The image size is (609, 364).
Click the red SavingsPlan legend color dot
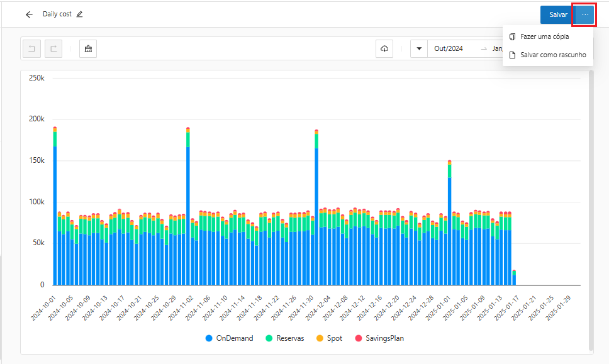pyautogui.click(x=359, y=338)
